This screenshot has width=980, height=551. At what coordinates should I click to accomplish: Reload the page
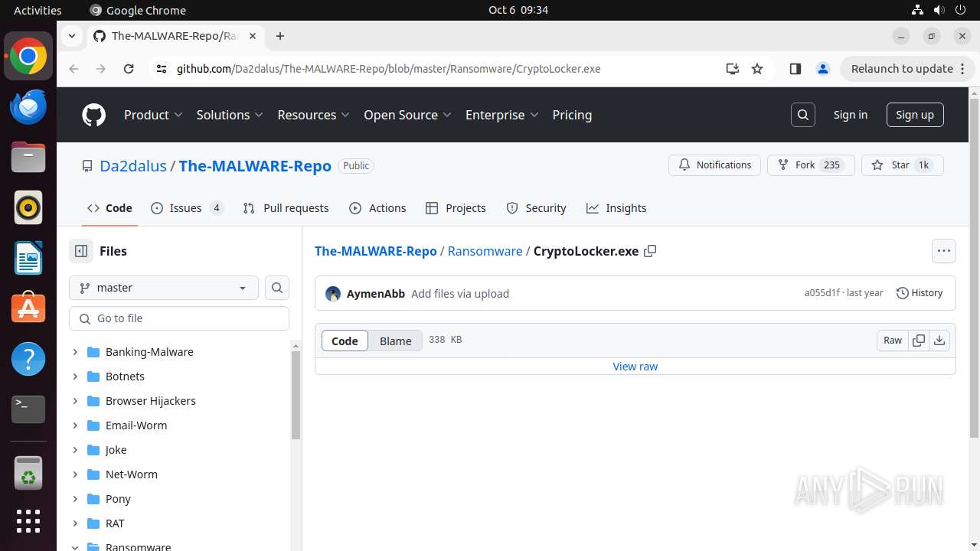point(129,69)
